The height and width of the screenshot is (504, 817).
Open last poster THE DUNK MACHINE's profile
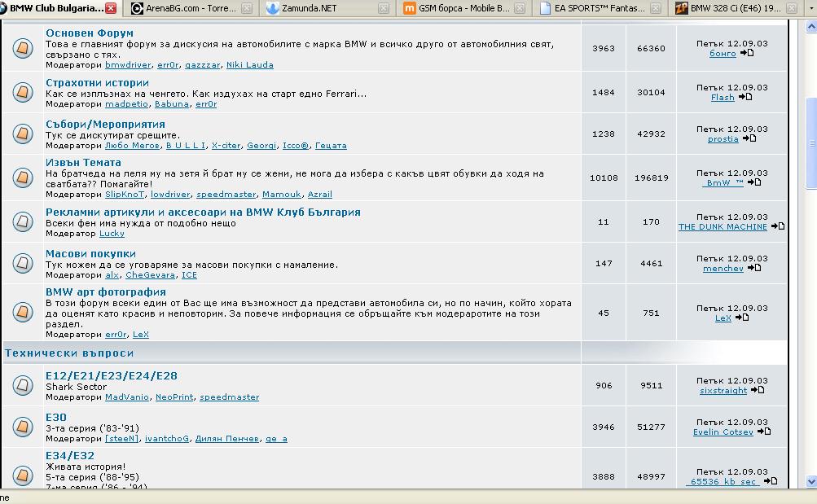(723, 227)
